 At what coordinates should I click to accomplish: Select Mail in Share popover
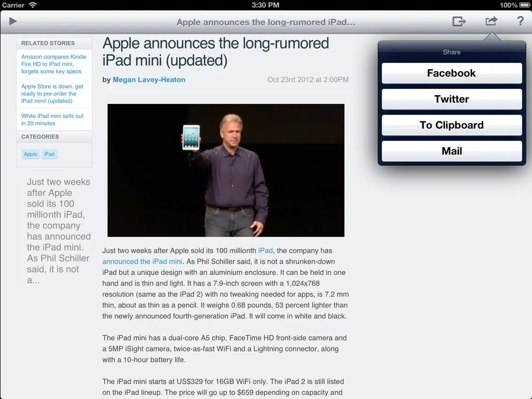[x=451, y=151]
